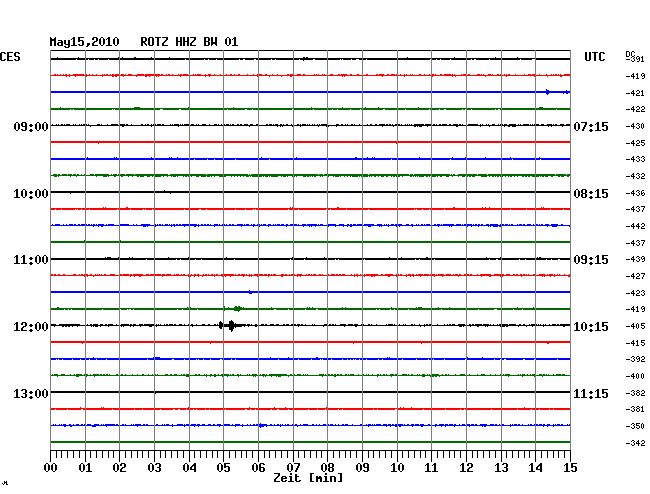Click minute axis tick label "15"
Screen dimensions: 650x494
pos(570,467)
